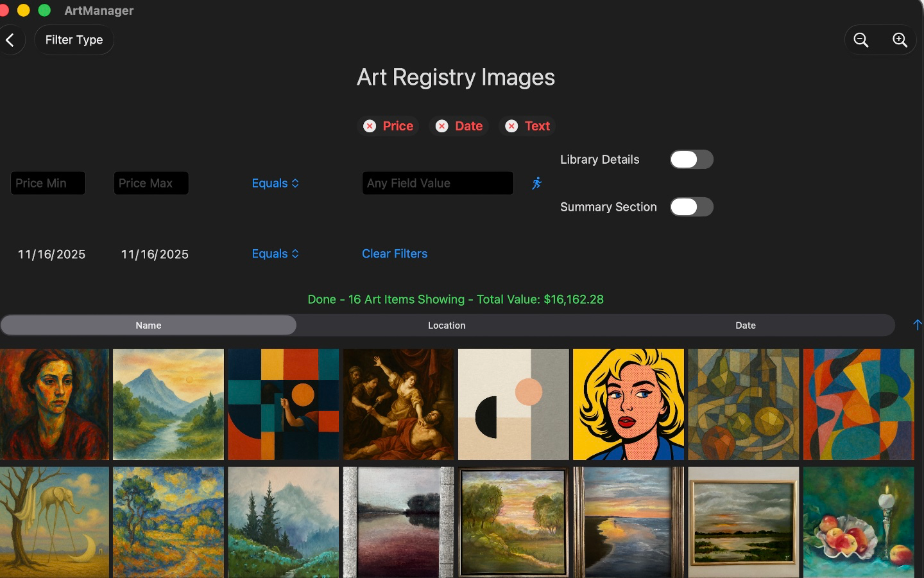Focus the Price Max field
The width and height of the screenshot is (924, 578).
pos(151,183)
